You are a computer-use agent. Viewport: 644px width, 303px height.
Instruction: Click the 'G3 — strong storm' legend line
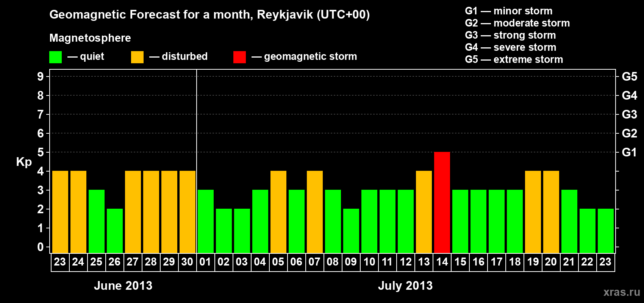(x=511, y=35)
